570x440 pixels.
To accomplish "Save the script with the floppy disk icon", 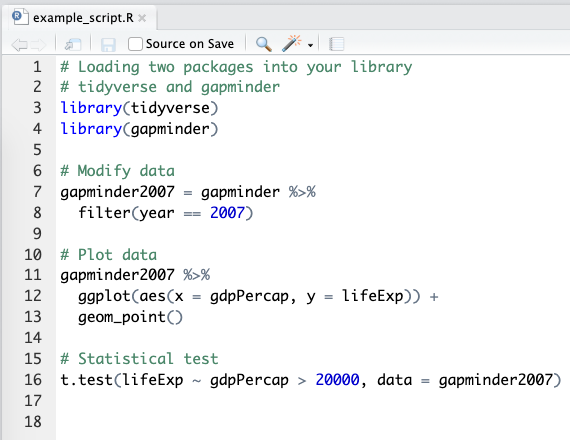I will tap(108, 45).
